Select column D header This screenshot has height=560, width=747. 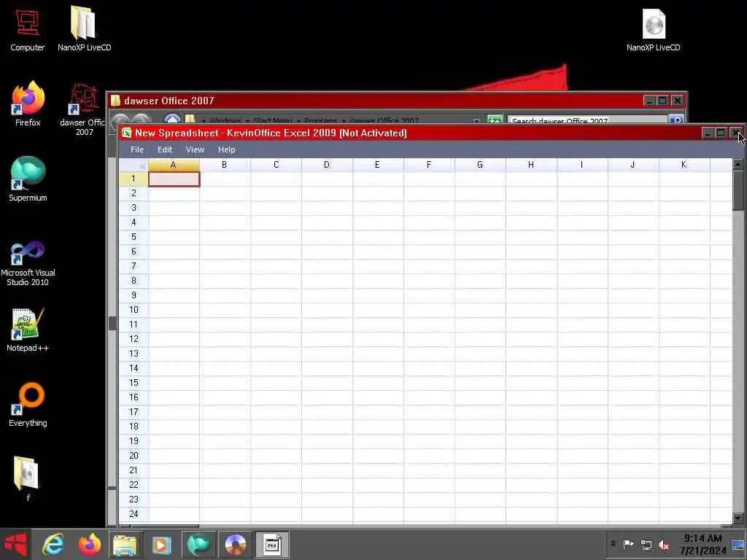point(327,165)
